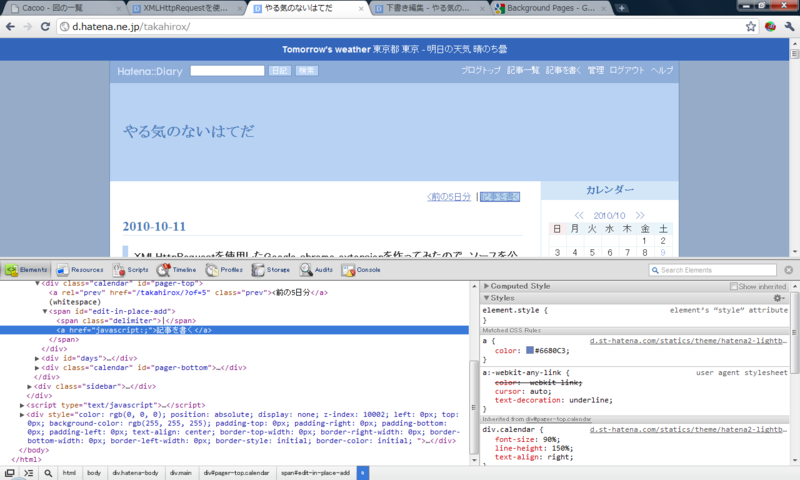Select the div.hatena-body breadcrumb
Image resolution: width=800 pixels, height=480 pixels.
[135, 473]
